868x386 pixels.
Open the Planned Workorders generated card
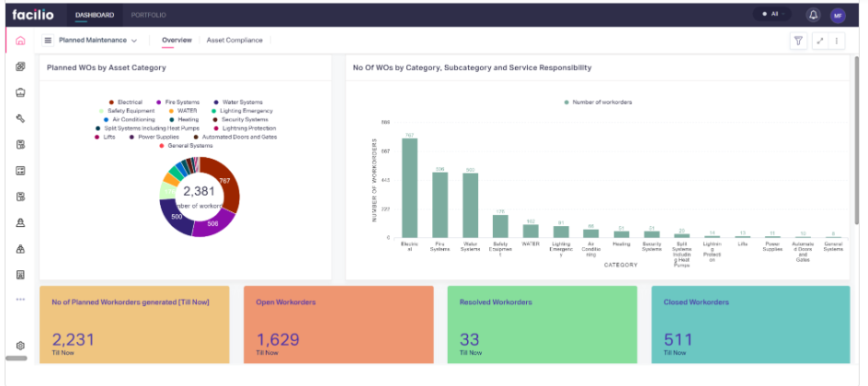pos(134,324)
